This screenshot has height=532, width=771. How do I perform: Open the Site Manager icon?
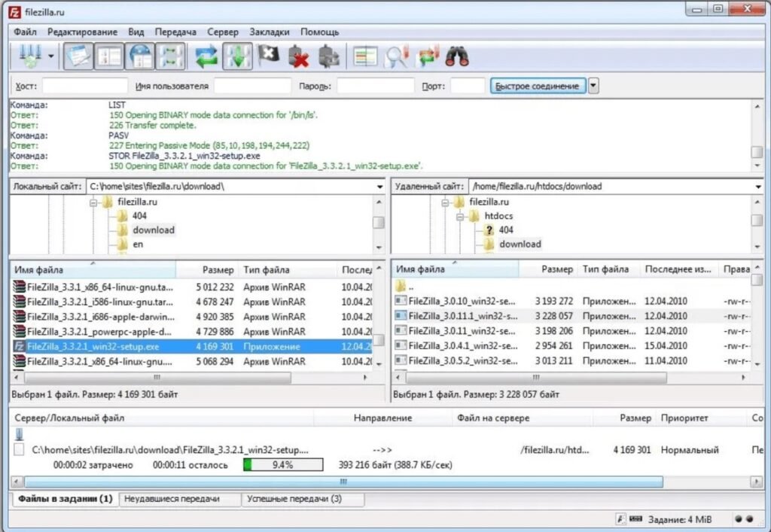(30, 56)
